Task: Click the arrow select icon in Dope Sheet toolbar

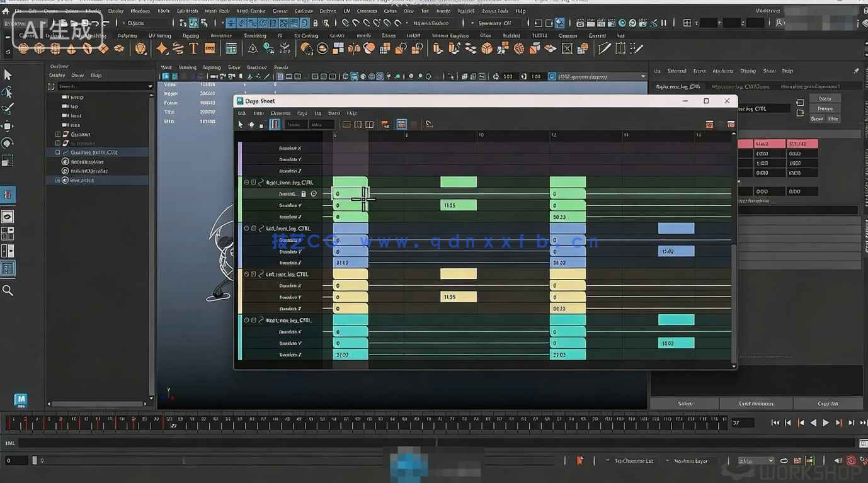Action: point(241,125)
